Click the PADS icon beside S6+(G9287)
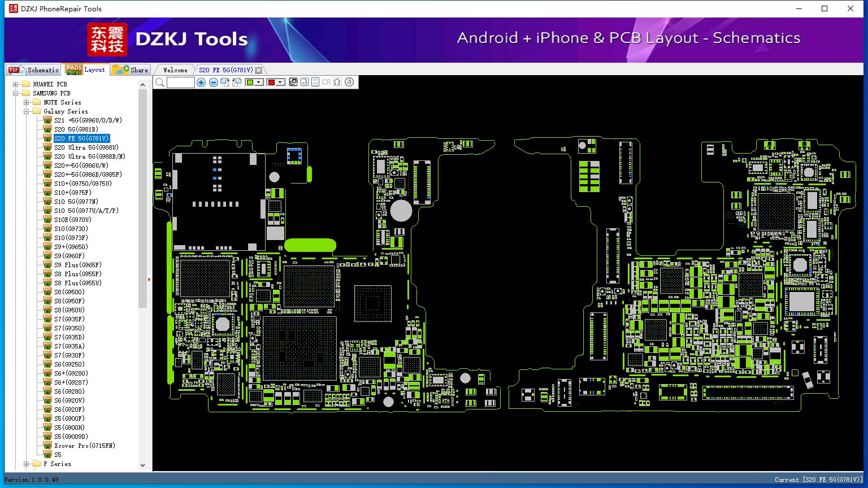This screenshot has height=488, width=868. tap(47, 382)
